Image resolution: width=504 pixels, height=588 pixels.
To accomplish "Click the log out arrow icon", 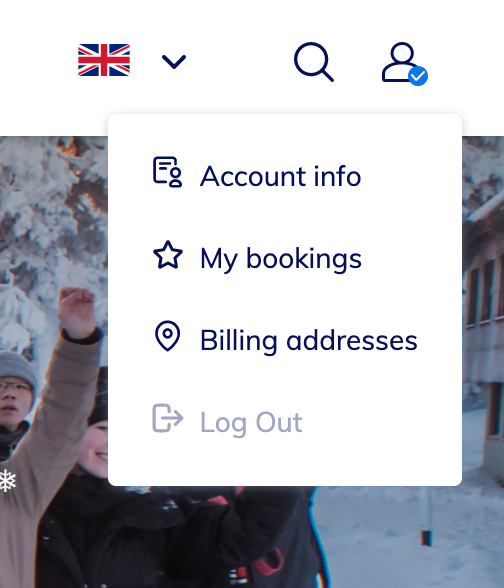I will 168,418.
